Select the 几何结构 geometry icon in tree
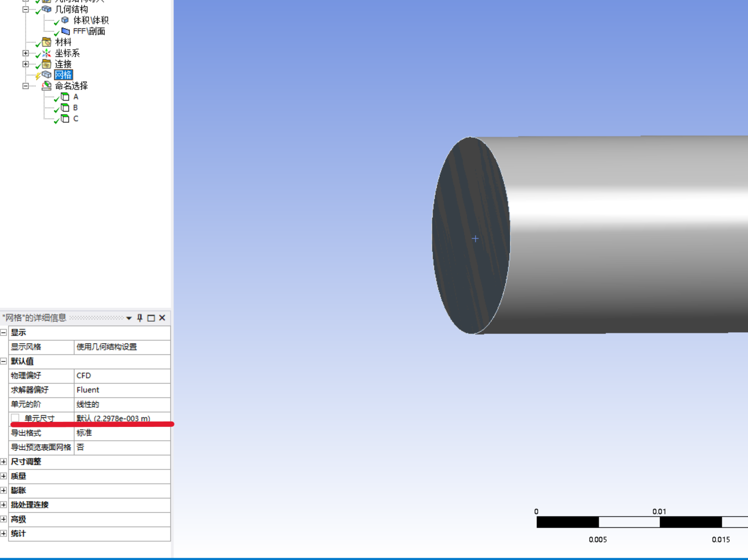 point(46,9)
